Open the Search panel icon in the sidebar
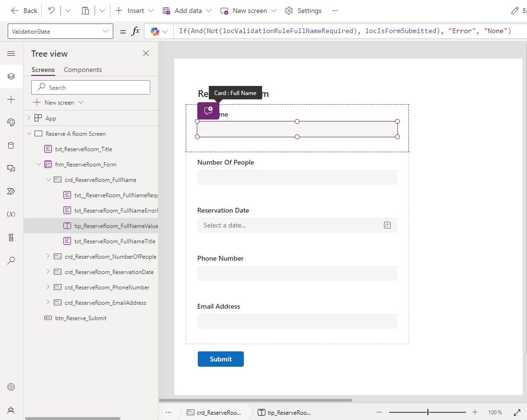This screenshot has width=527, height=420. (x=11, y=261)
